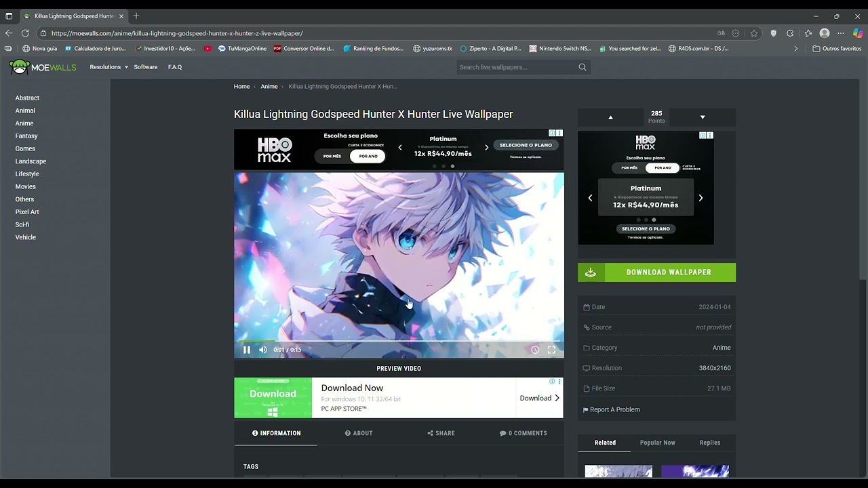Image resolution: width=868 pixels, height=488 pixels.
Task: Expand the bookmarks overflow chevron
Action: point(796,49)
